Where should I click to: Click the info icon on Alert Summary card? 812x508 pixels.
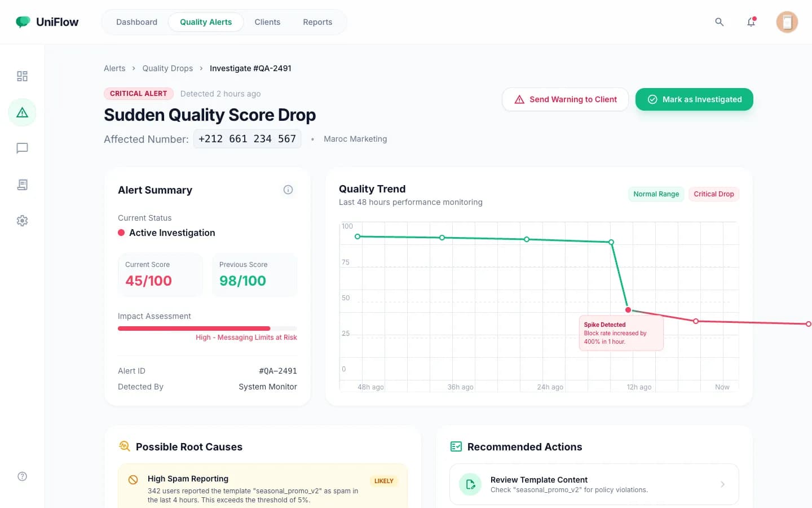[288, 190]
